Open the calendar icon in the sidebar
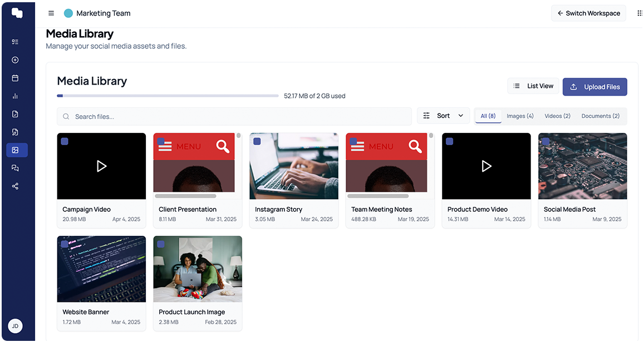Viewport: 644px width, 342px height. (15, 78)
